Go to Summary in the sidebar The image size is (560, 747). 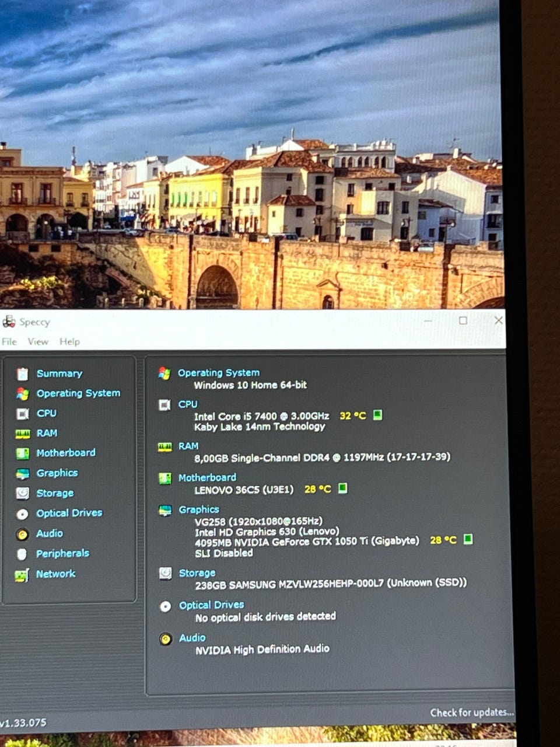60,373
